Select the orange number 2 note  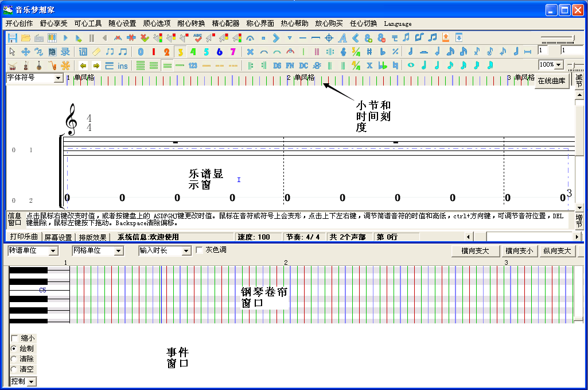(x=167, y=52)
